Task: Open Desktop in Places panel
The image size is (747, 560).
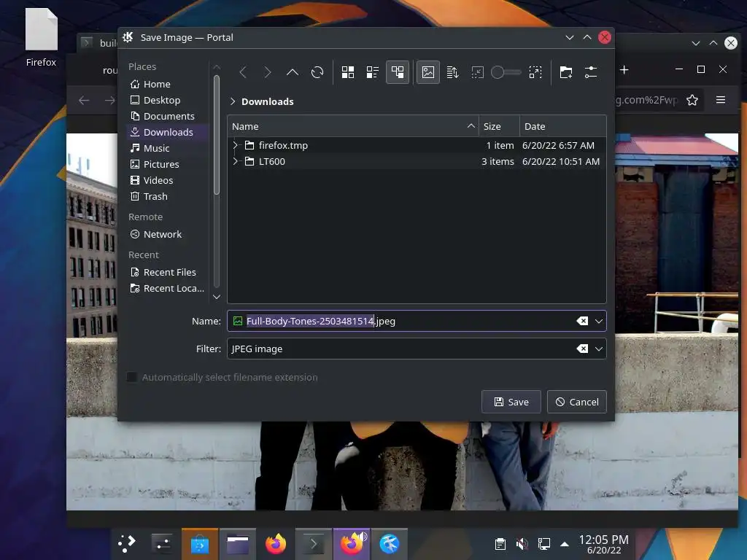Action: tap(167, 101)
